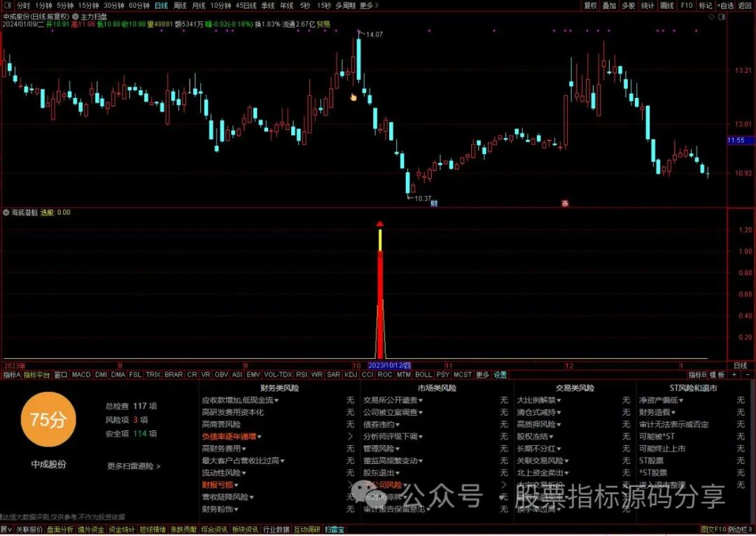Open F10 company info
The image size is (756, 536).
click(687, 6)
